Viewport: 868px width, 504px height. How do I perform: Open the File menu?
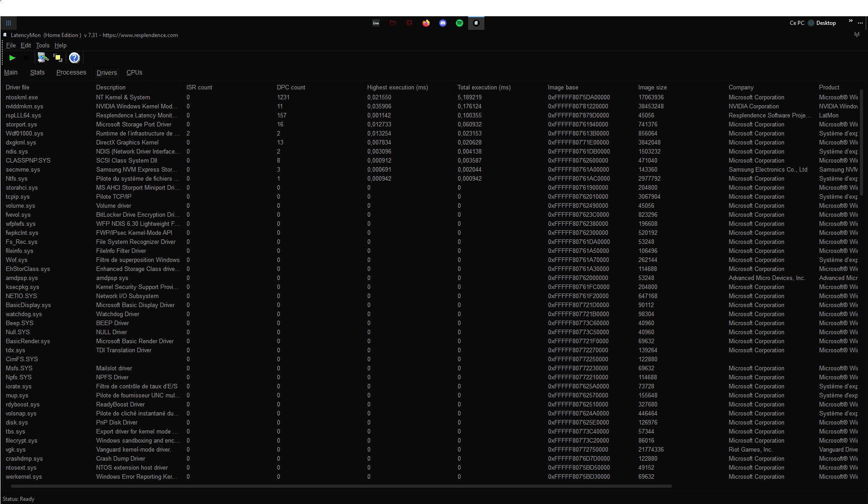[x=11, y=45]
